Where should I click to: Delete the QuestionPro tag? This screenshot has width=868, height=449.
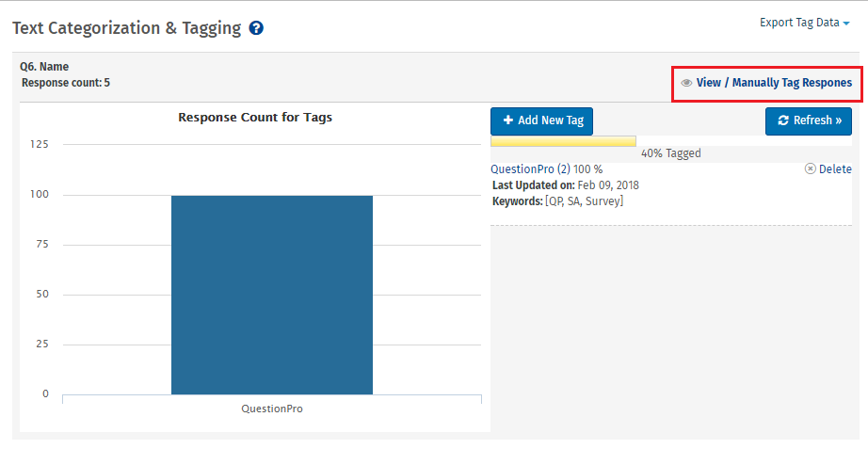(x=834, y=169)
